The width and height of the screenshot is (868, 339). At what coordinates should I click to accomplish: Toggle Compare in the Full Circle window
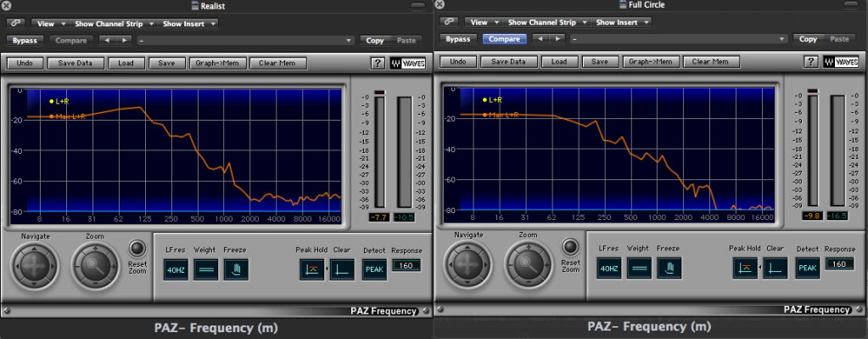click(504, 39)
